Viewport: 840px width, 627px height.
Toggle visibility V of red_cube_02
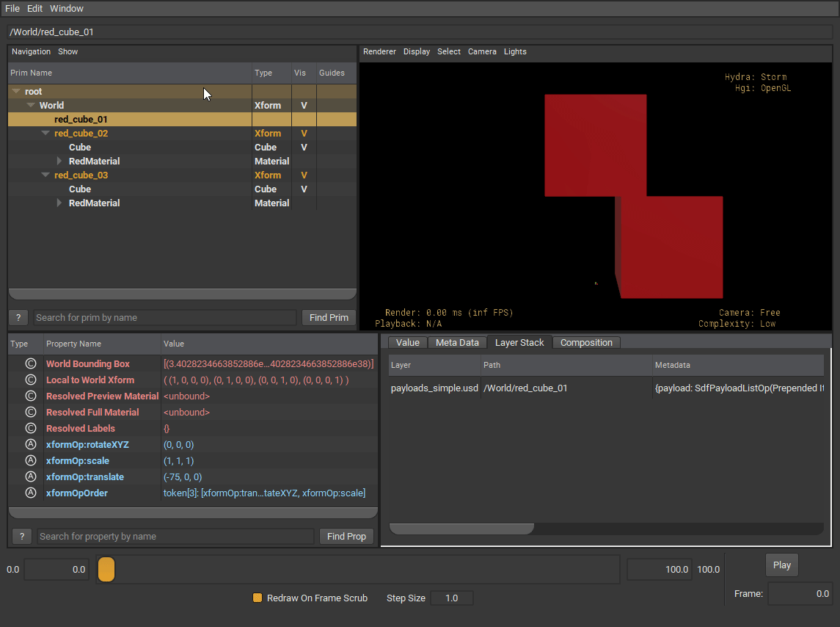click(304, 134)
